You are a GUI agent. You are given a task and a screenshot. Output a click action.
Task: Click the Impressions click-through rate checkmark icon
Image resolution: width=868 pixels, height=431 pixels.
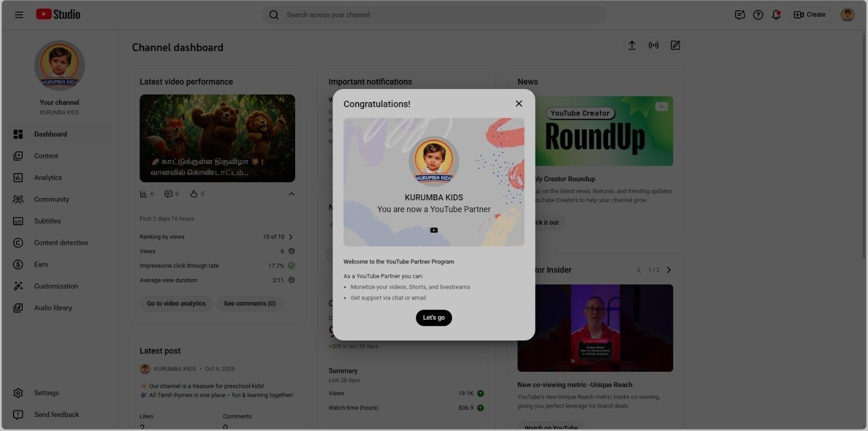(x=291, y=265)
